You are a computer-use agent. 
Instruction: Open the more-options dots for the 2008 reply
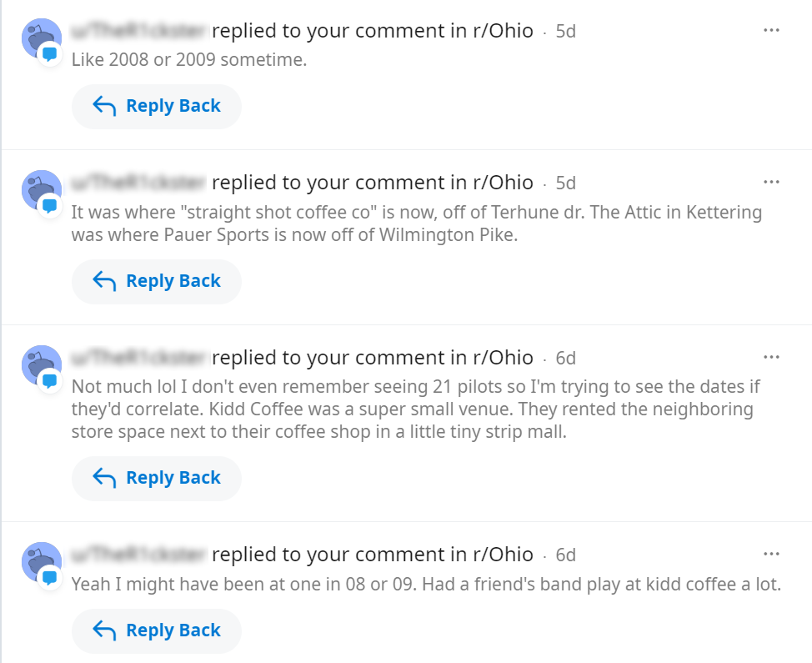click(x=771, y=30)
